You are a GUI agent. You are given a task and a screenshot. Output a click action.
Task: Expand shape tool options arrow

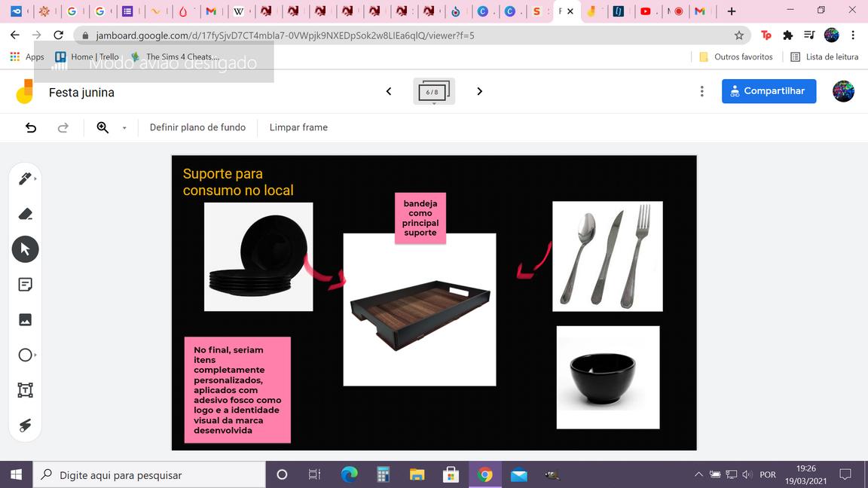35,355
